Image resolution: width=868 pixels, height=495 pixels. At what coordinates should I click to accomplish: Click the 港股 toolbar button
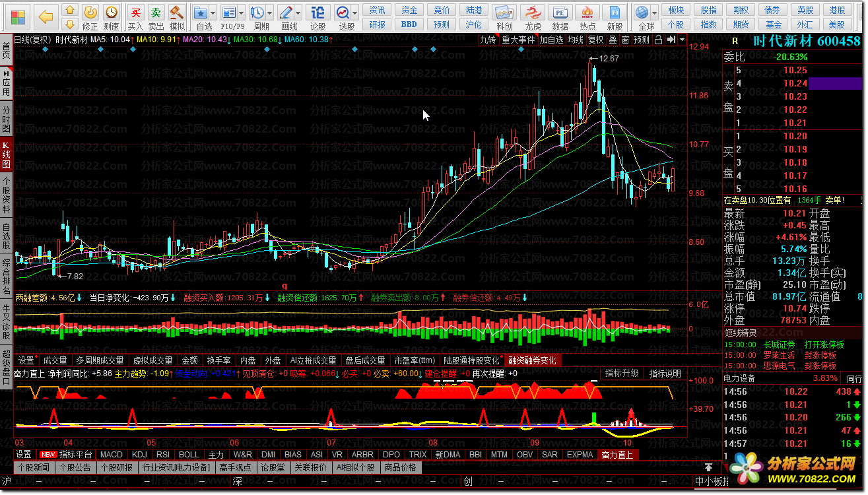[837, 10]
